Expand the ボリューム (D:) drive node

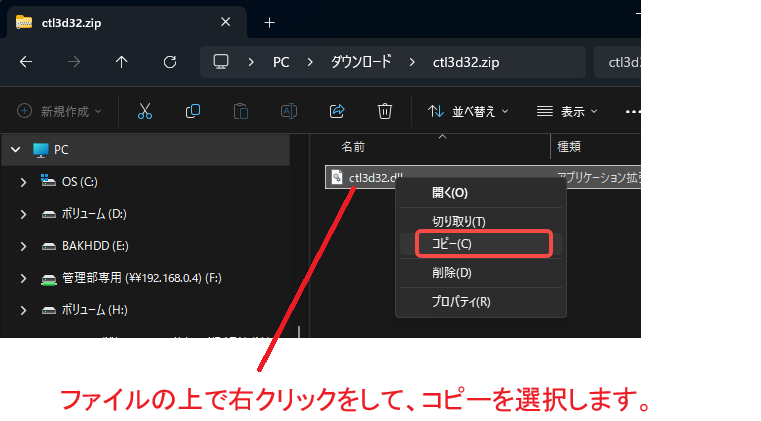click(x=23, y=214)
